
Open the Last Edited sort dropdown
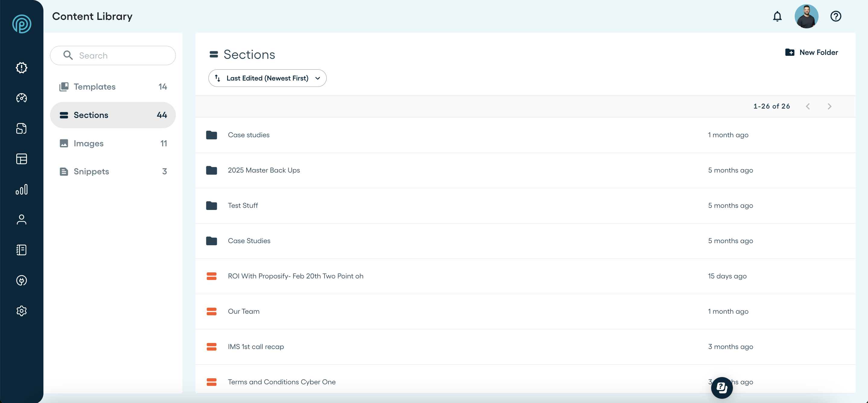(267, 78)
